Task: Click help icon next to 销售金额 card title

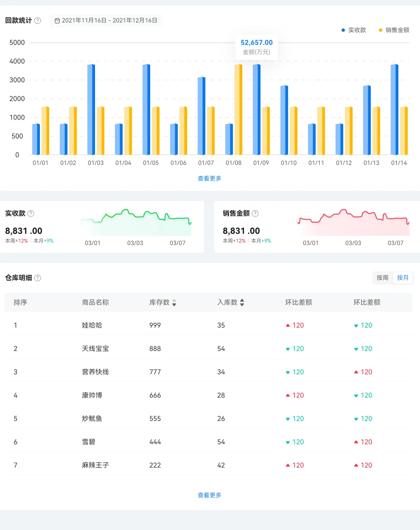Action: (x=255, y=213)
